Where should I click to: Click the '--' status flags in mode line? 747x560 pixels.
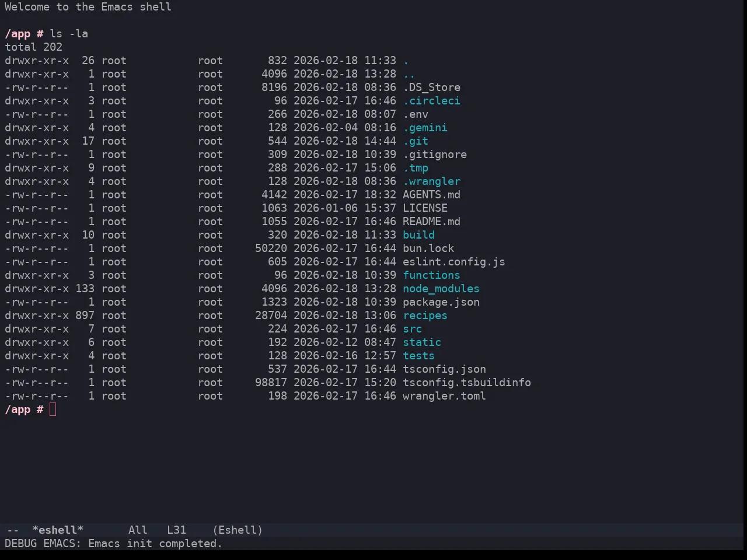(x=12, y=530)
